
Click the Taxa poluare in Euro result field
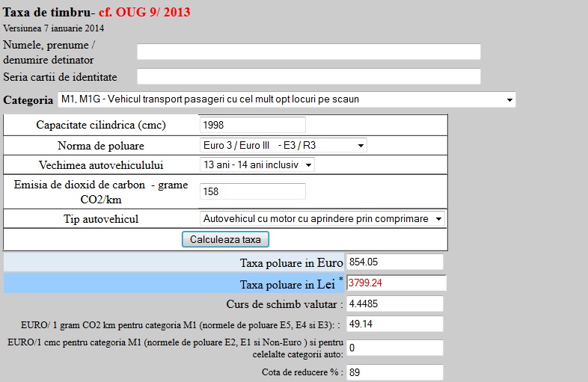coord(395,262)
